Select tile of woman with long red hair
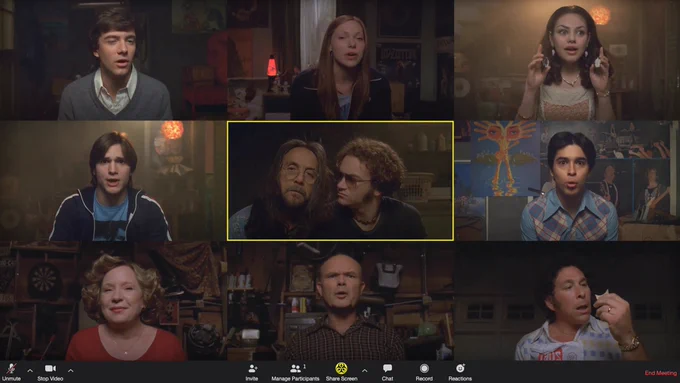This screenshot has height=383, width=680. click(340, 60)
